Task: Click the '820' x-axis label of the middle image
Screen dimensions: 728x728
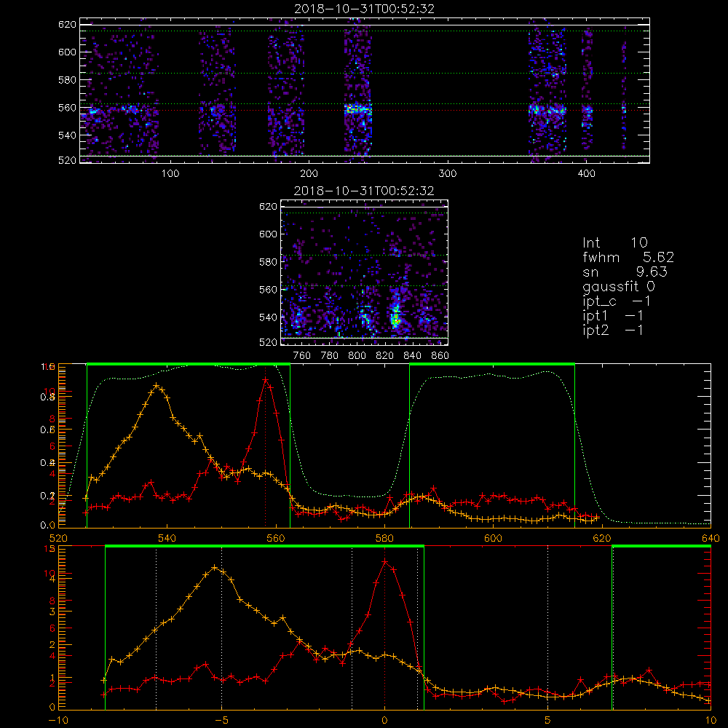Action: (x=385, y=356)
